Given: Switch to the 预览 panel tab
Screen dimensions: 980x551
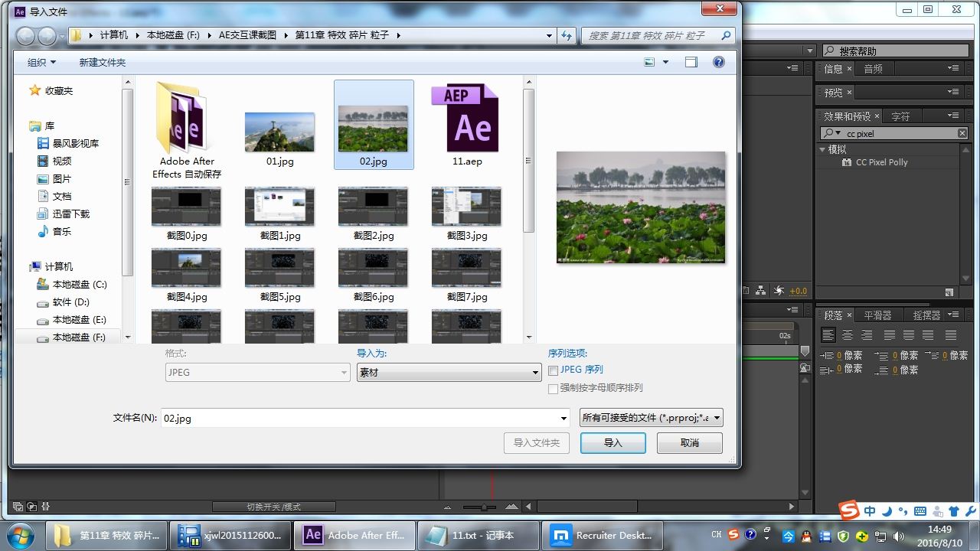Looking at the screenshot, I should [833, 93].
